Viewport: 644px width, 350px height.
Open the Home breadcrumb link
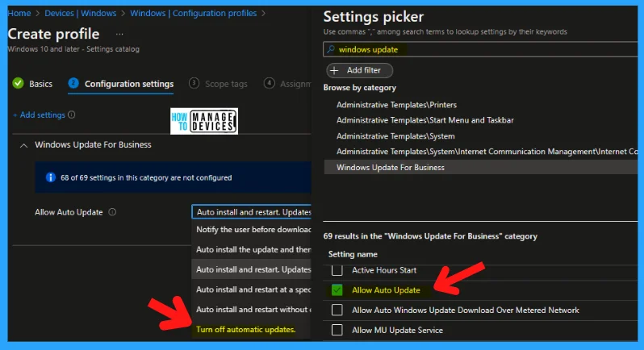point(19,13)
